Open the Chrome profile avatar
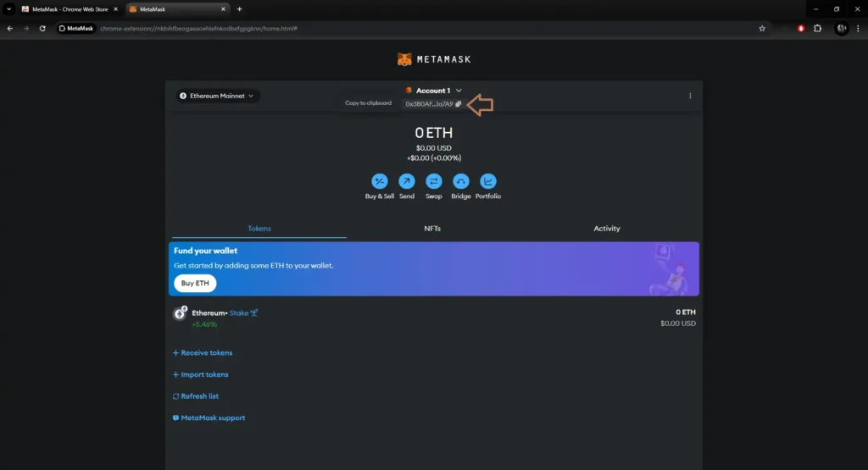Image resolution: width=868 pixels, height=470 pixels. click(x=842, y=28)
